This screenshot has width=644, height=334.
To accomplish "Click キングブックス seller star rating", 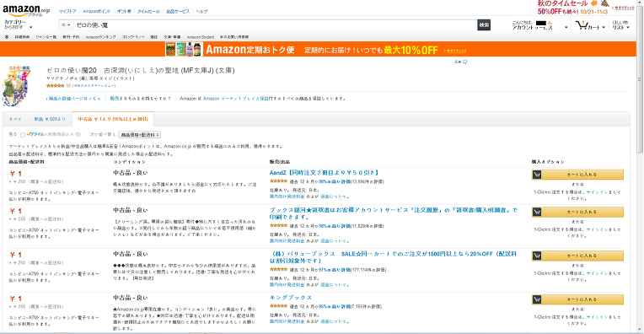I will 278,306.
